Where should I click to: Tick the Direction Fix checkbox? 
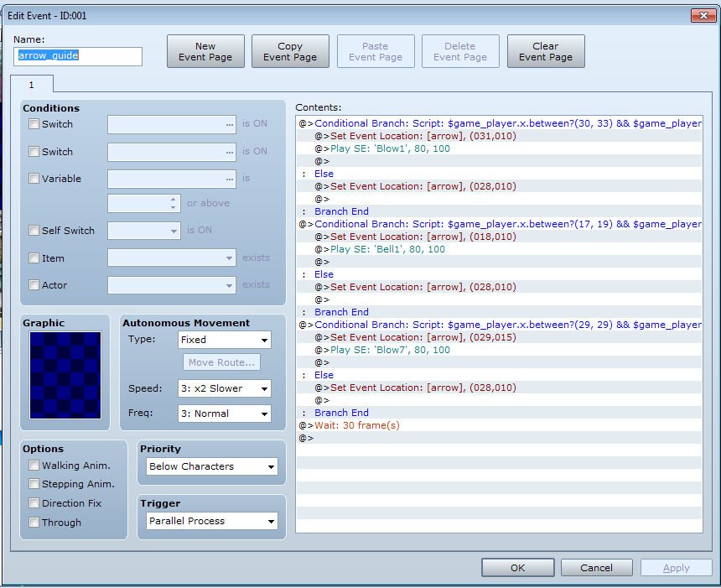pyautogui.click(x=34, y=503)
